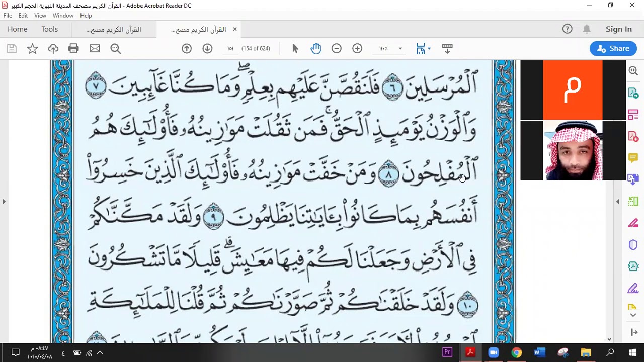Image resolution: width=644 pixels, height=362 pixels.
Task: Open the Combine Files tool
Action: tap(633, 179)
